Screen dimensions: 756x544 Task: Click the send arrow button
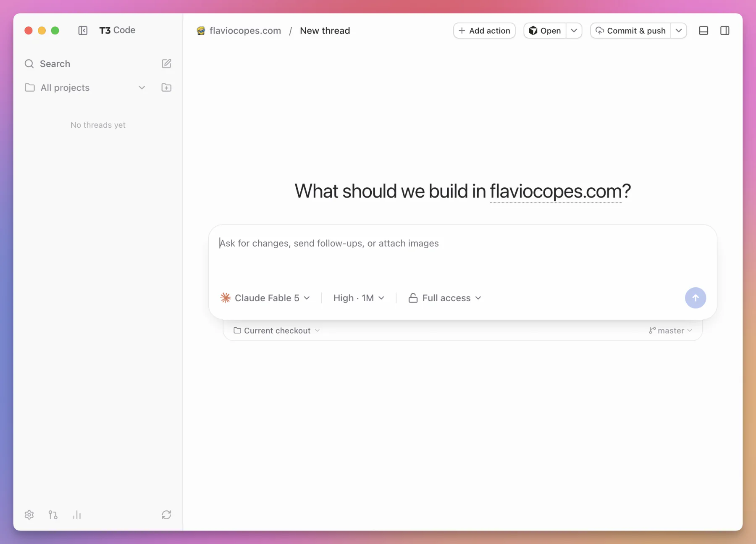pos(695,298)
